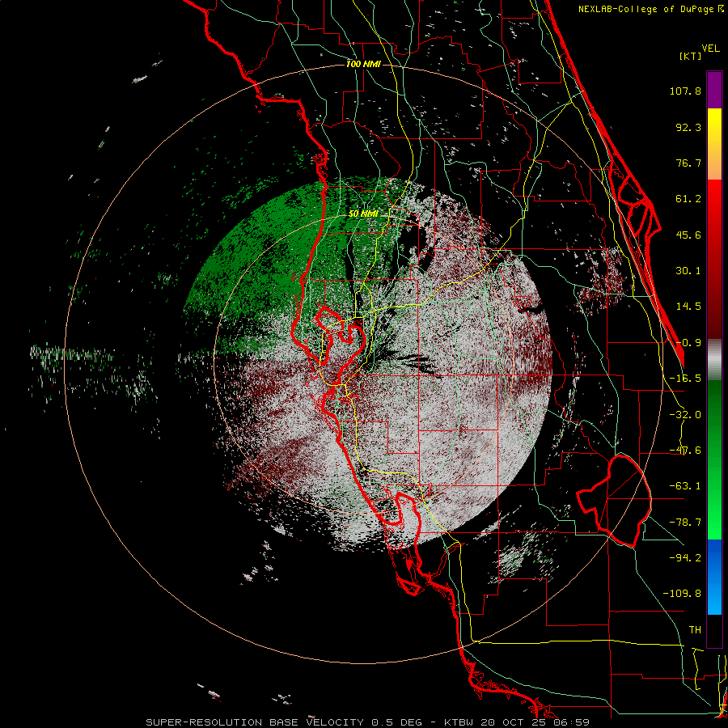Image resolution: width=728 pixels, height=728 pixels.
Task: Select the 30.1 legend value
Action: click(688, 271)
